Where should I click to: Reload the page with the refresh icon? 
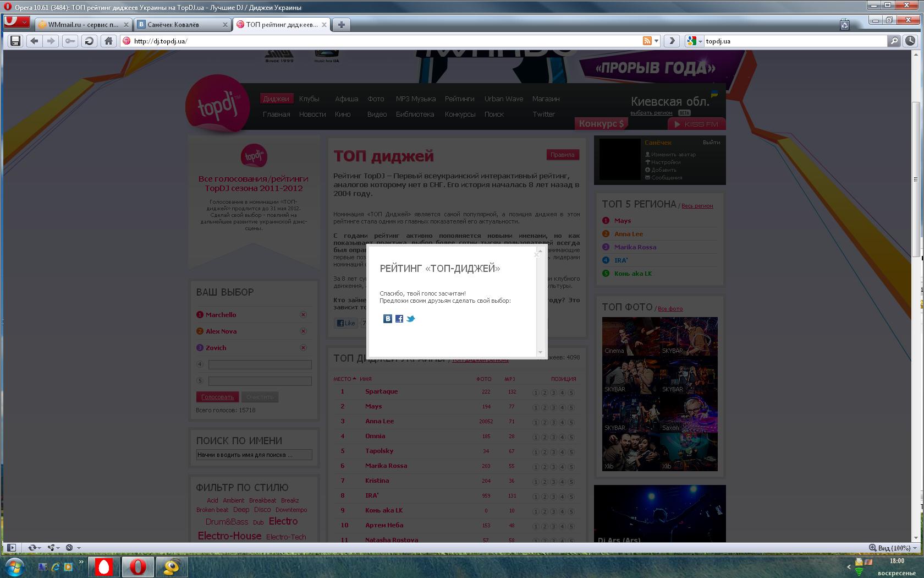tap(89, 41)
